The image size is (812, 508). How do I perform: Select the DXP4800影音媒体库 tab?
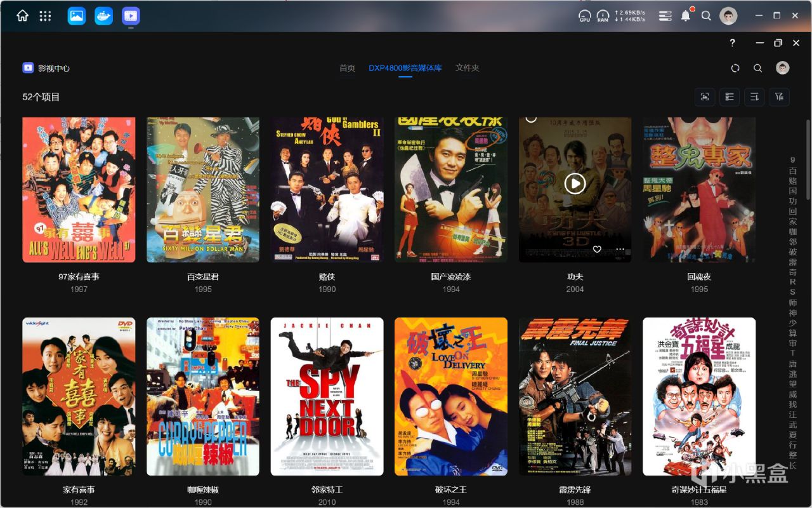coord(405,68)
